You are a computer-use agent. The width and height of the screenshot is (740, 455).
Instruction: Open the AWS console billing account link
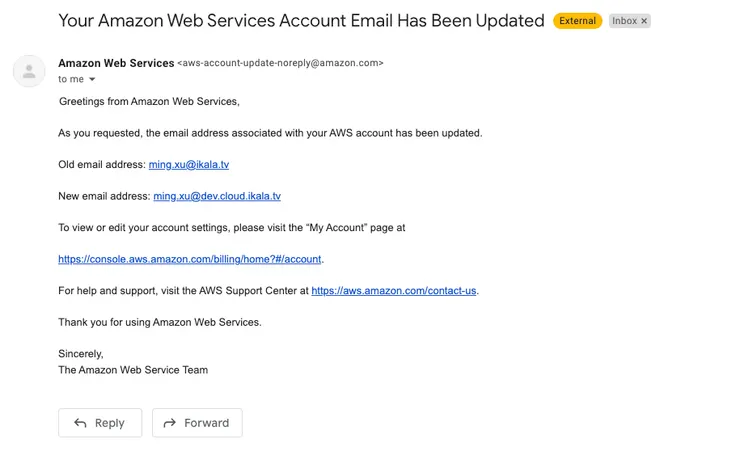click(x=190, y=259)
